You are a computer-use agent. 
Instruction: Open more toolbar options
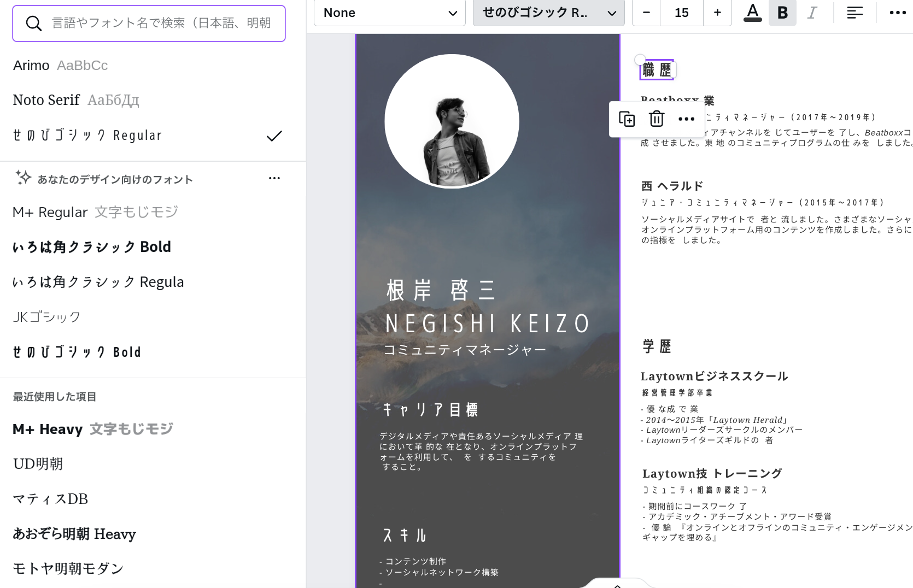pyautogui.click(x=898, y=13)
